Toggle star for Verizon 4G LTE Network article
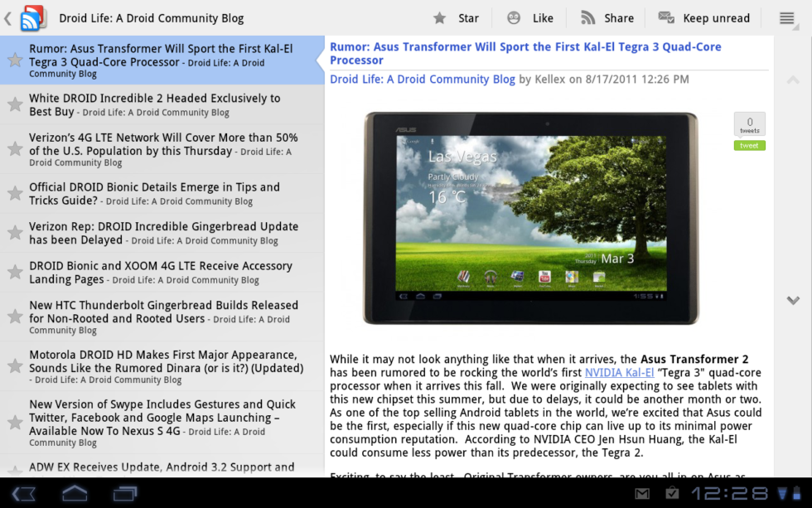The width and height of the screenshot is (812, 508). click(x=15, y=149)
